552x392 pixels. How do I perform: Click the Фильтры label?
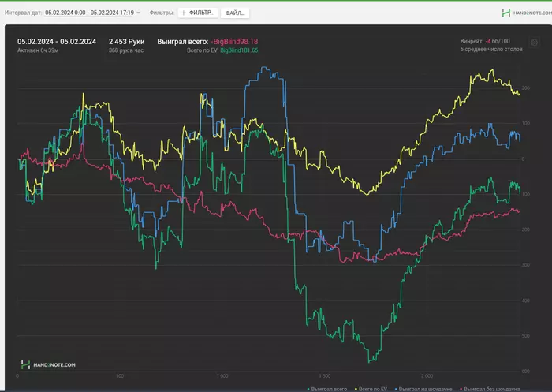coord(162,13)
